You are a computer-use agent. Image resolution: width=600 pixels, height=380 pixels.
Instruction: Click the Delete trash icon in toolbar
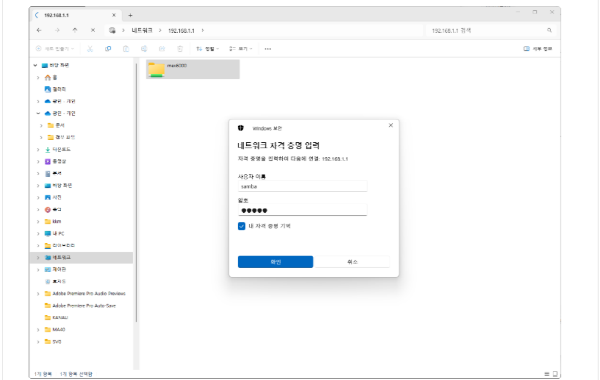pos(180,49)
